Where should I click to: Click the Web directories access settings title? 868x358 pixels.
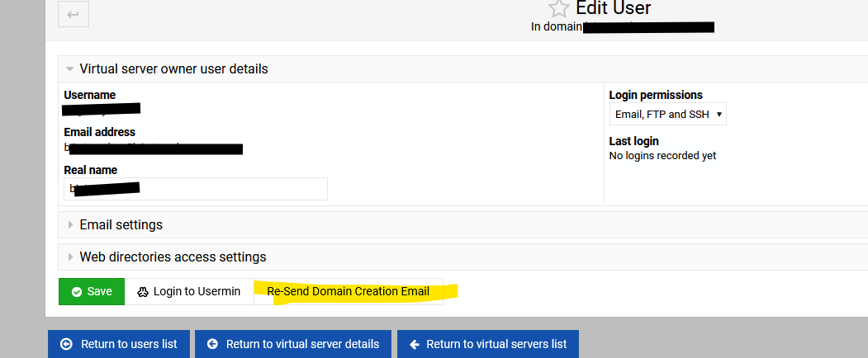click(173, 257)
